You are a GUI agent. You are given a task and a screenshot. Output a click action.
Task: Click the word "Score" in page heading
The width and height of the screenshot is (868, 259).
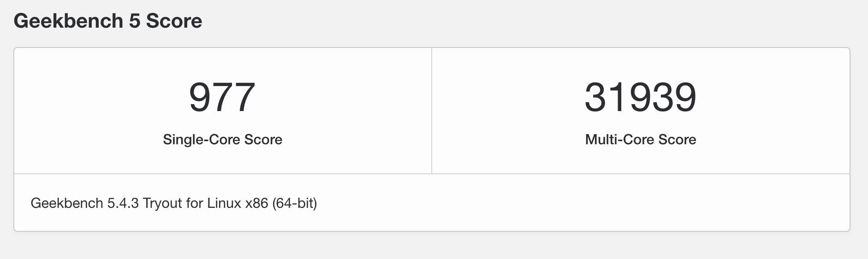point(174,21)
